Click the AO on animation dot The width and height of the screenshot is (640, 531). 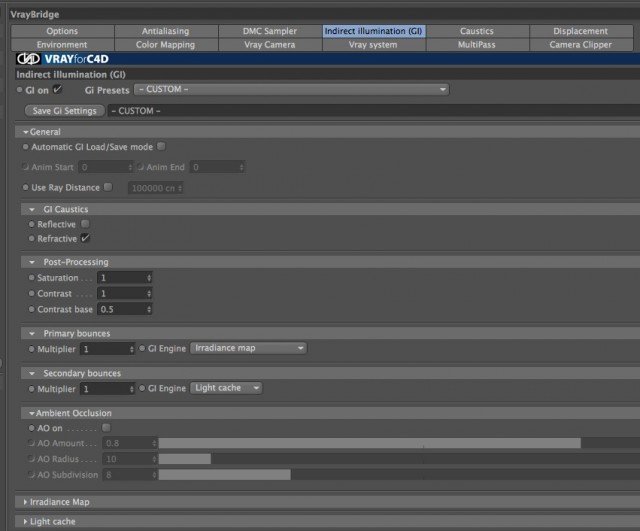pos(31,428)
